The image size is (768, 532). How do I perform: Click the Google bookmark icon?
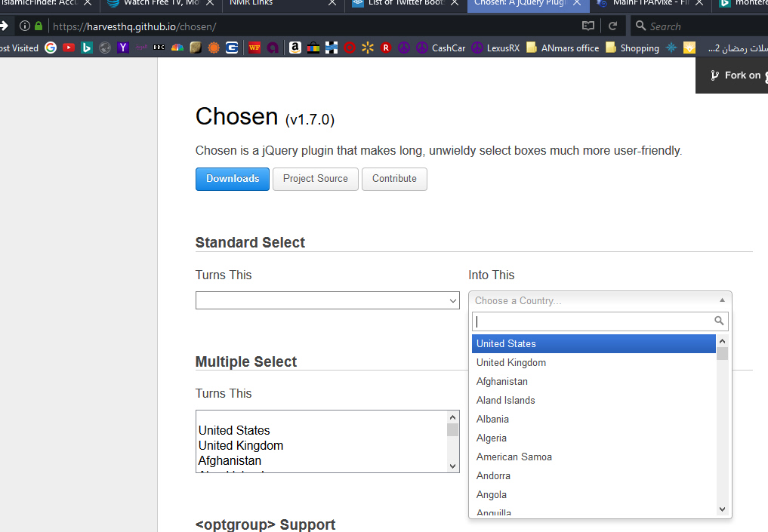51,48
